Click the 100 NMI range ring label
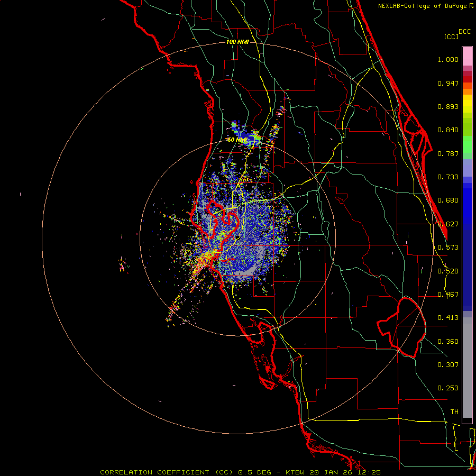Image resolution: width=476 pixels, height=476 pixels. (x=237, y=42)
